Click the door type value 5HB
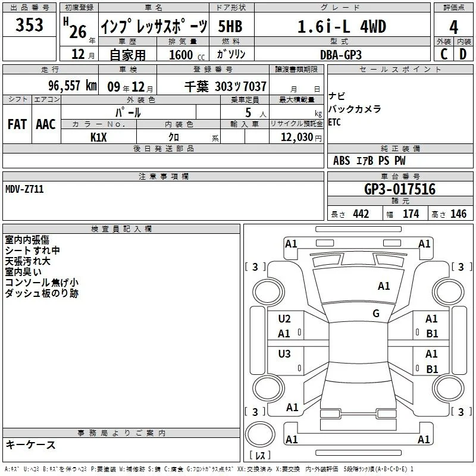 (230, 26)
